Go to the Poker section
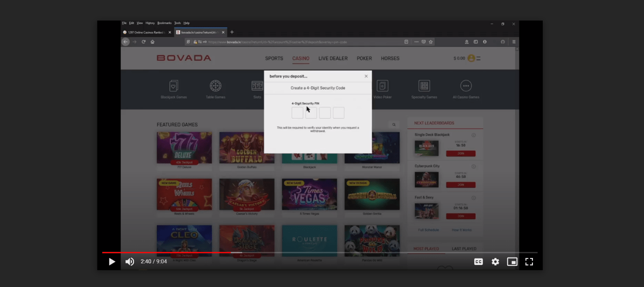 point(364,58)
